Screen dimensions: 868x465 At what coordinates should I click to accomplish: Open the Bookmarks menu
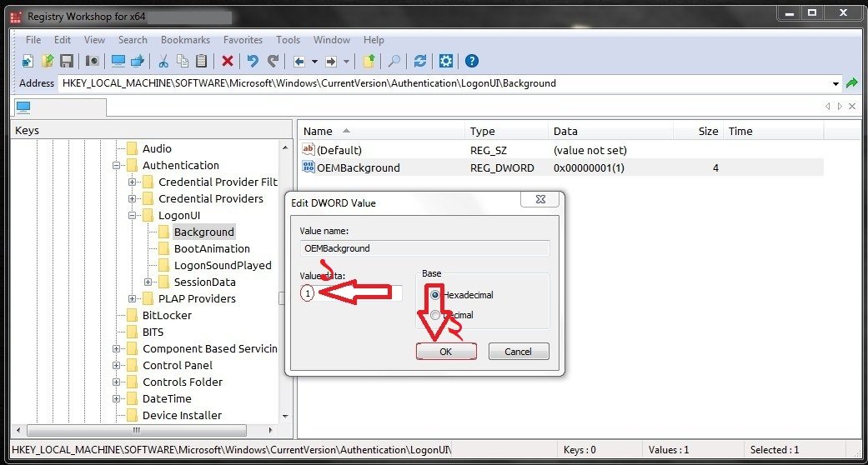tap(185, 40)
